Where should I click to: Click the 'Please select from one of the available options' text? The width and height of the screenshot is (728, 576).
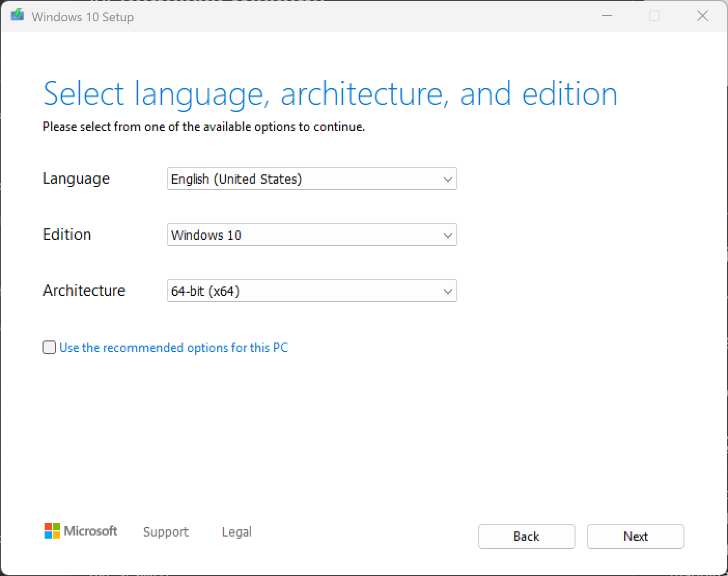[204, 127]
